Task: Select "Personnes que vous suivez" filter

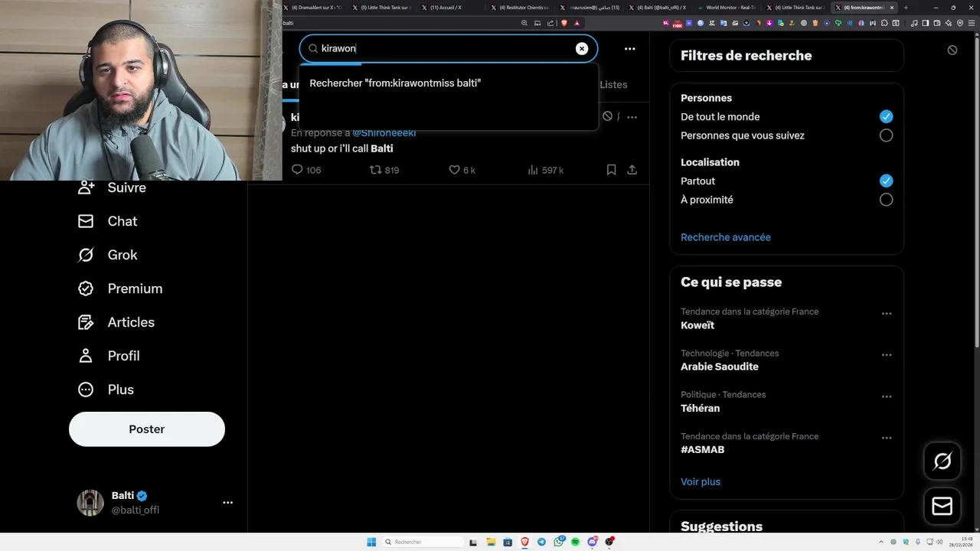Action: tap(886, 135)
